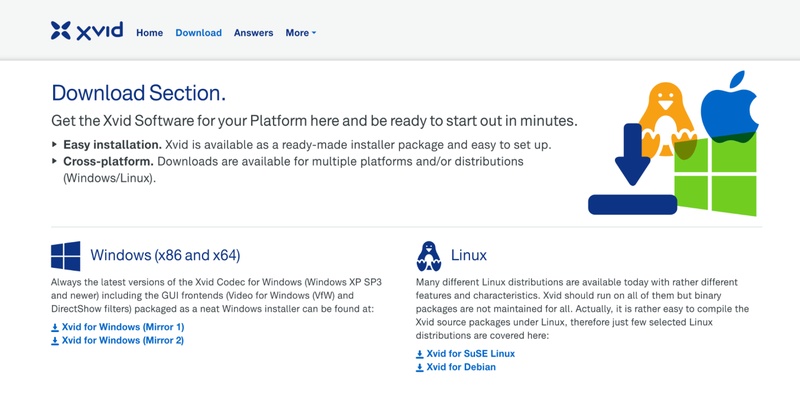
Task: Click the Download Section heading
Action: tap(138, 93)
